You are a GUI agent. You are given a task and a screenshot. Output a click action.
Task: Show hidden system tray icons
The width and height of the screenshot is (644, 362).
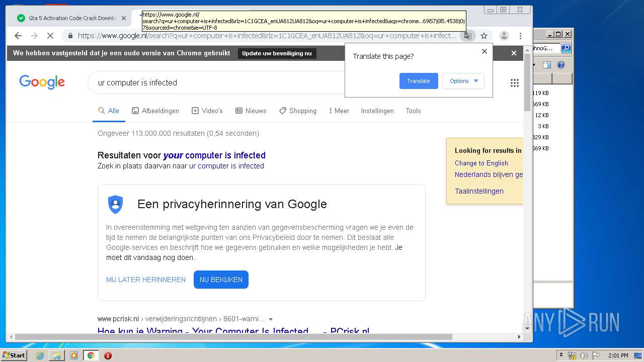561,355
